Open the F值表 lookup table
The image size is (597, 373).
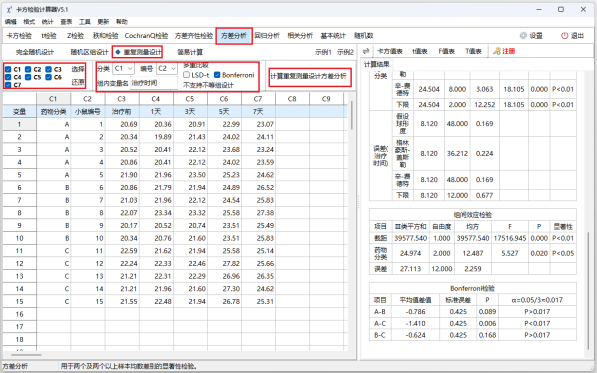446,51
